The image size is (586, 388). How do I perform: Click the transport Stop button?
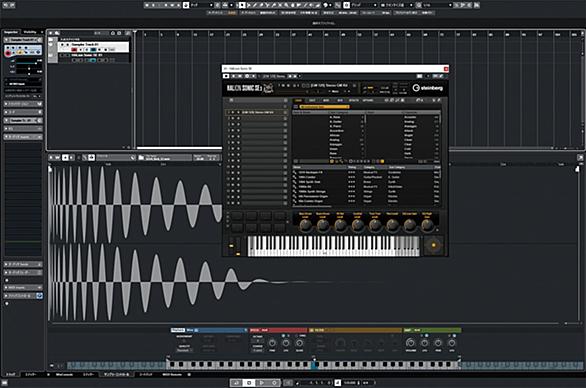tap(249, 383)
